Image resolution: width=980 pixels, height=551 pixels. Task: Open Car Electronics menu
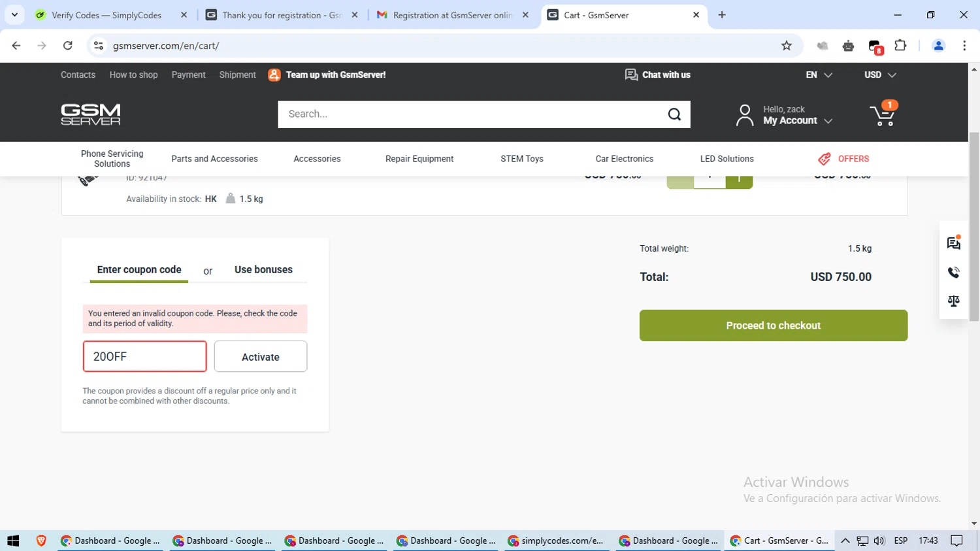coord(625,159)
